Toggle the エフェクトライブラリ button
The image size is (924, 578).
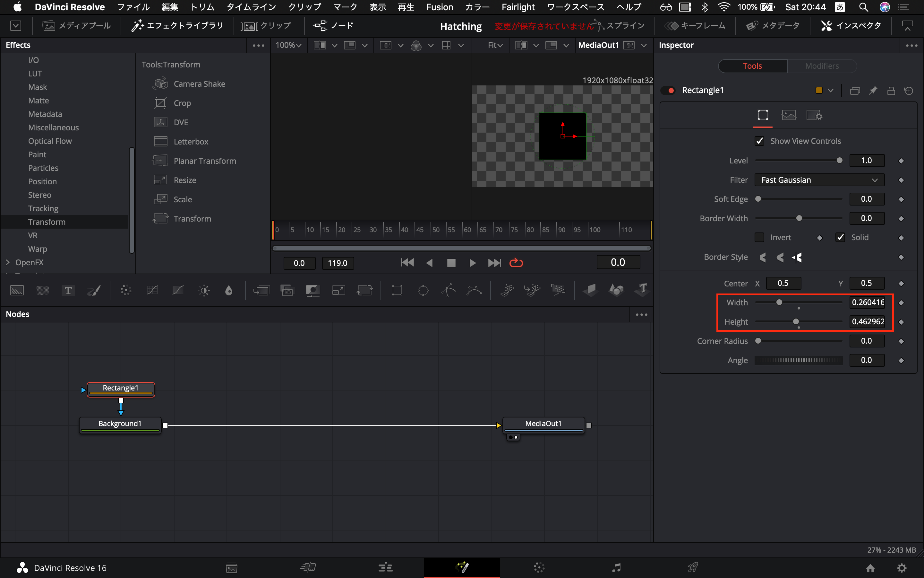pos(177,26)
